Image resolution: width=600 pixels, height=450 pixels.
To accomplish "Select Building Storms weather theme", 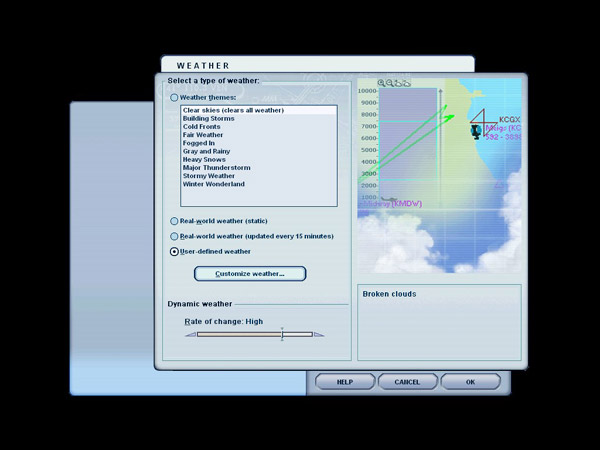I will point(209,118).
